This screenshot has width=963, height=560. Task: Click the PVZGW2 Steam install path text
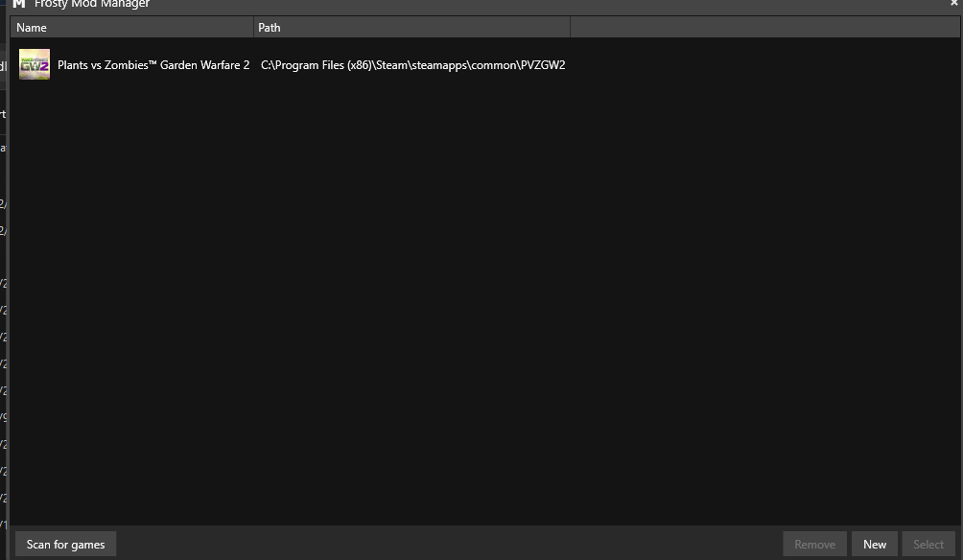point(412,65)
